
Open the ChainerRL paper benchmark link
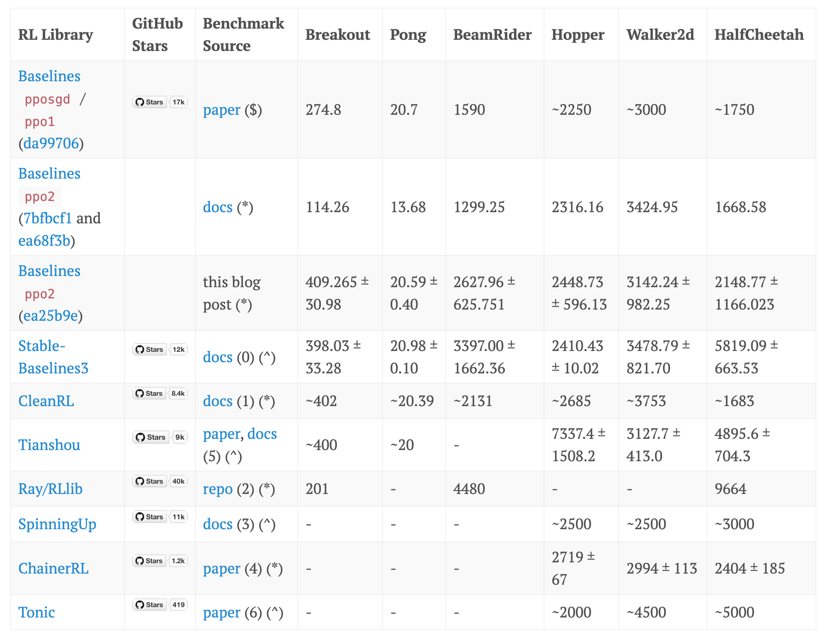click(x=221, y=569)
